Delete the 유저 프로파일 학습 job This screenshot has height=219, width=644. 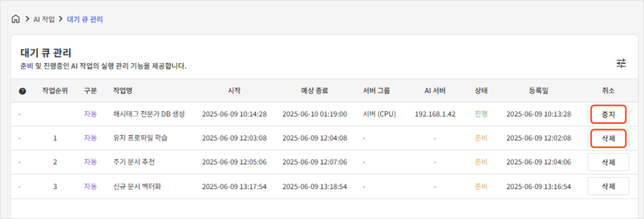coord(608,138)
